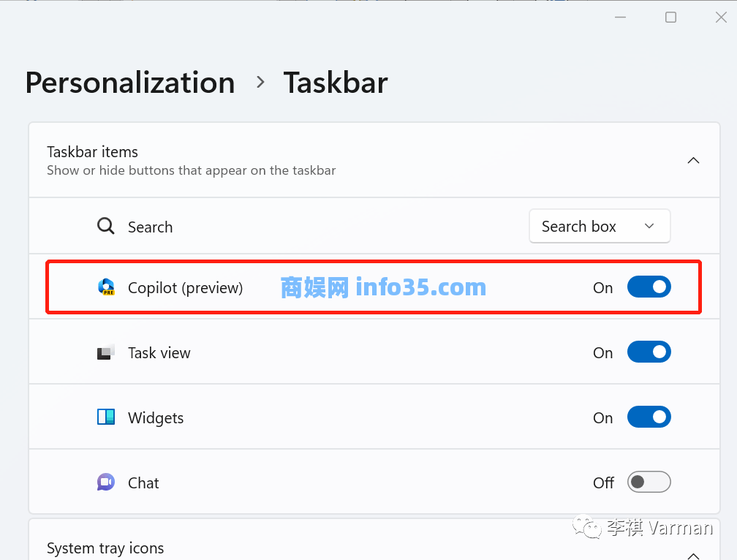
Task: Click the Taskbar breadcrumb title
Action: click(x=336, y=83)
